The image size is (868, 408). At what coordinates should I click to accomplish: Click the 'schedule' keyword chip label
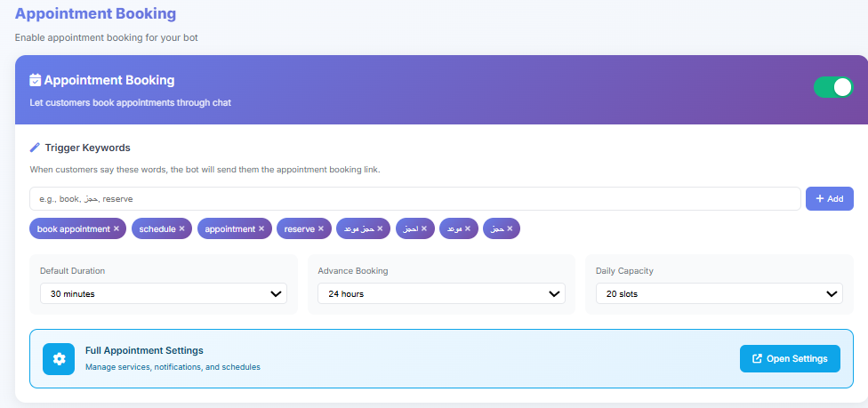click(x=157, y=229)
